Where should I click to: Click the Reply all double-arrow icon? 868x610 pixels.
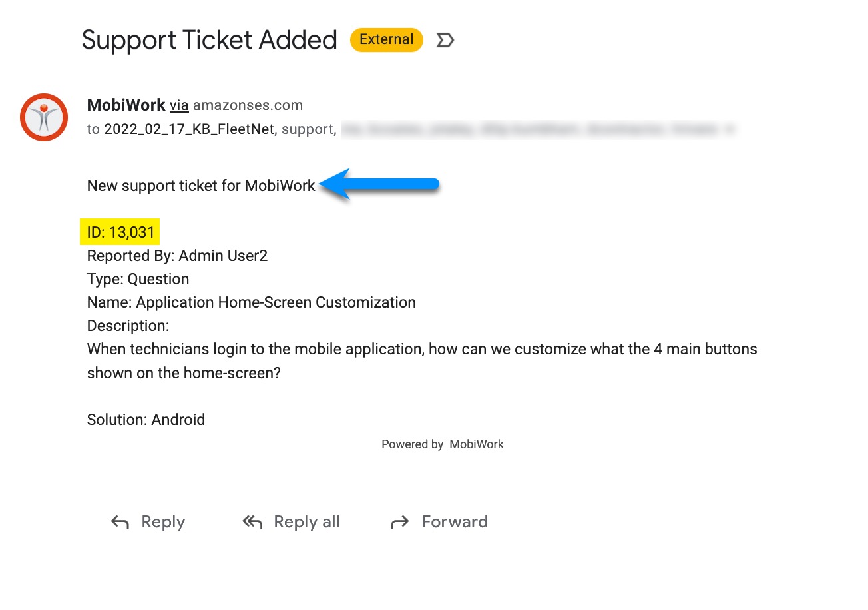coord(252,523)
